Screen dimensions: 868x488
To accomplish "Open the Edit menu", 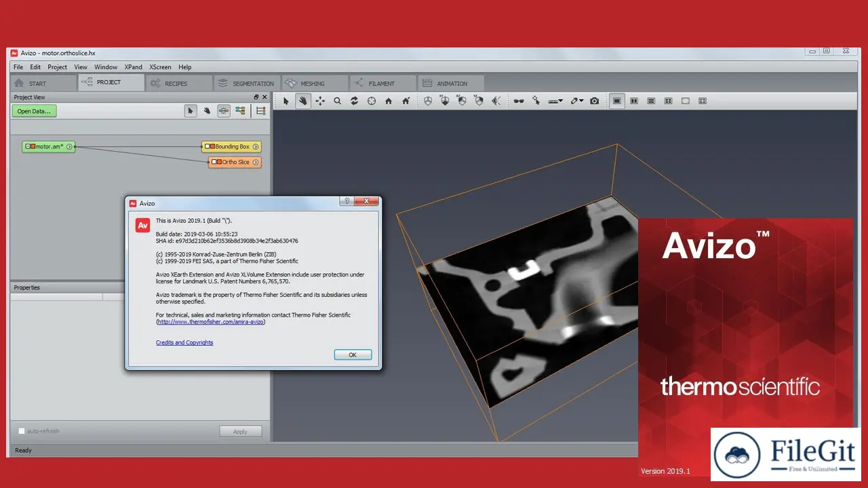I will (35, 67).
